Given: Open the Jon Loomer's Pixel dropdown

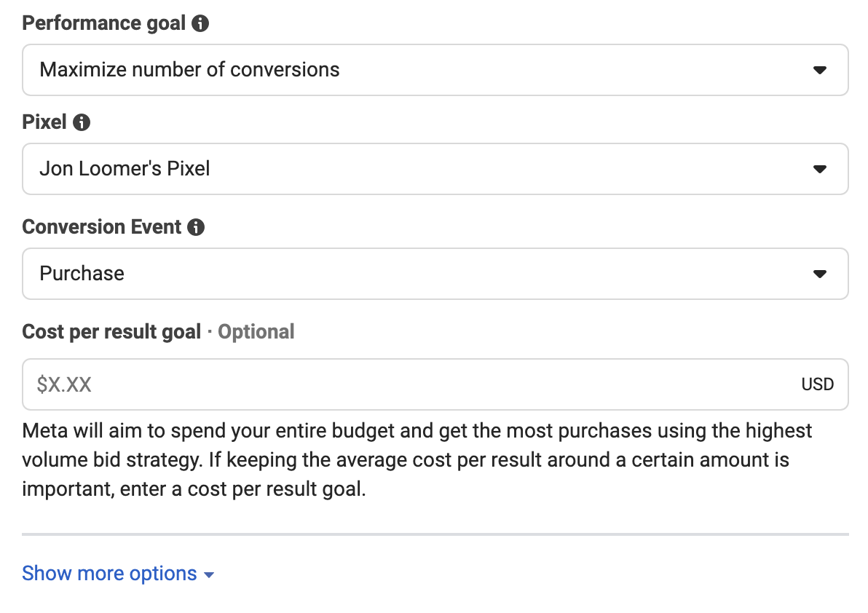Looking at the screenshot, I should point(435,169).
